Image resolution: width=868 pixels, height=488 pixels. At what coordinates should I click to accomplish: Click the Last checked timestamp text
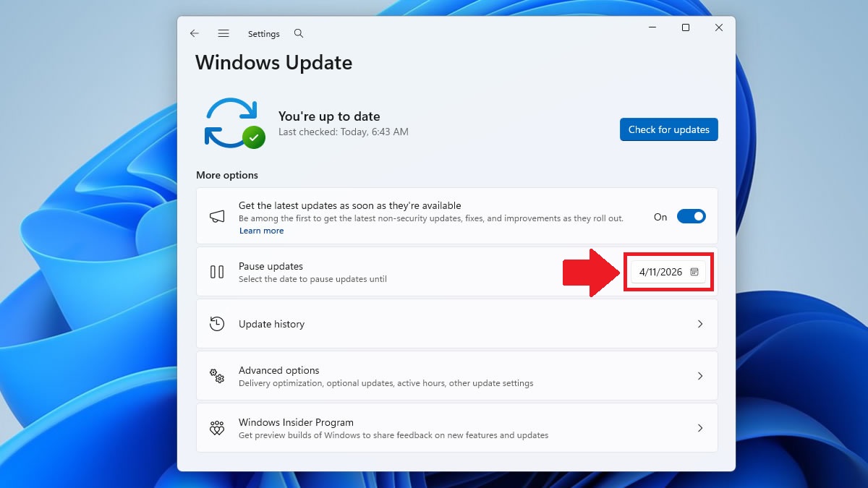coord(344,132)
